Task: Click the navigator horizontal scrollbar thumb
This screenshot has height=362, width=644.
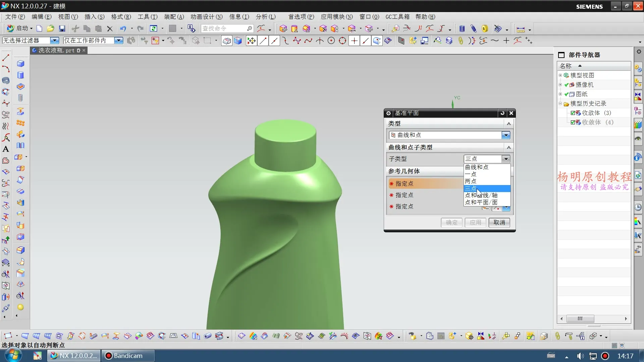Action: click(580, 319)
